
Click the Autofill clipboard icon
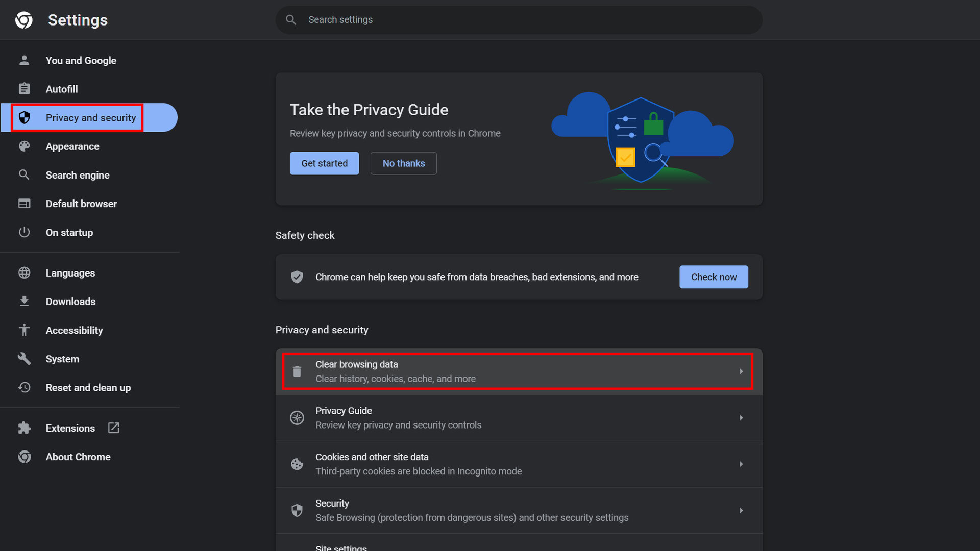(x=24, y=89)
